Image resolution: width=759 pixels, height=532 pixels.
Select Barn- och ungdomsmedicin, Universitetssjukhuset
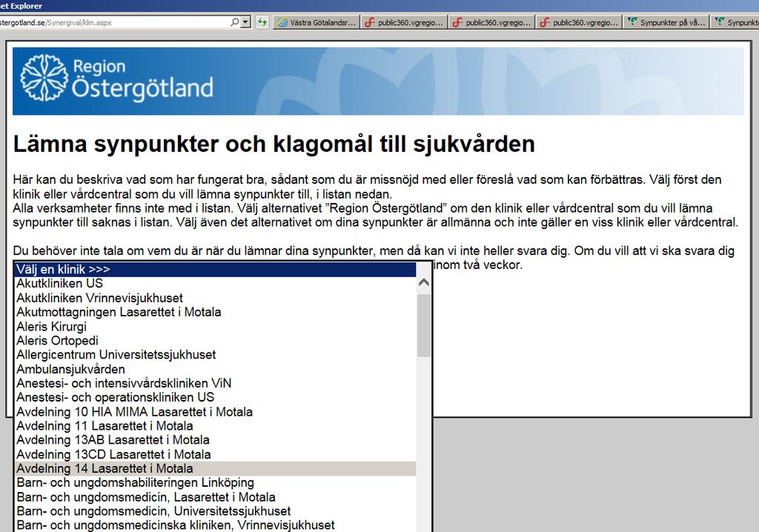(x=216, y=511)
